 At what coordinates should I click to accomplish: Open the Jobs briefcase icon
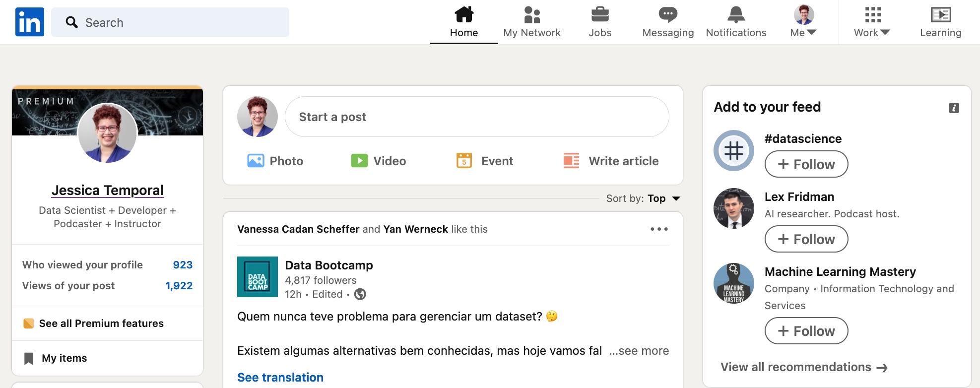(x=600, y=15)
